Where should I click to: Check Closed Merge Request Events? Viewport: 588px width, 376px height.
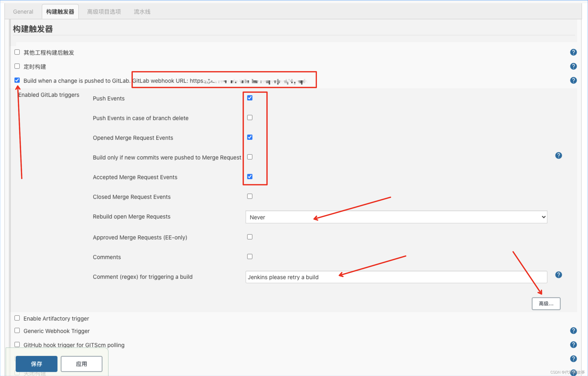tap(250, 196)
